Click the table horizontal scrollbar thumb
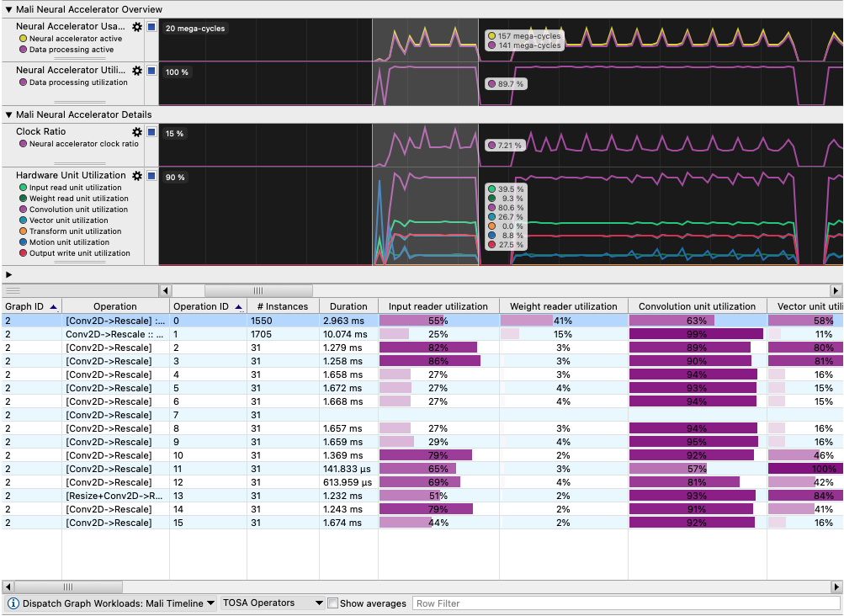The image size is (844, 616). pos(68,587)
